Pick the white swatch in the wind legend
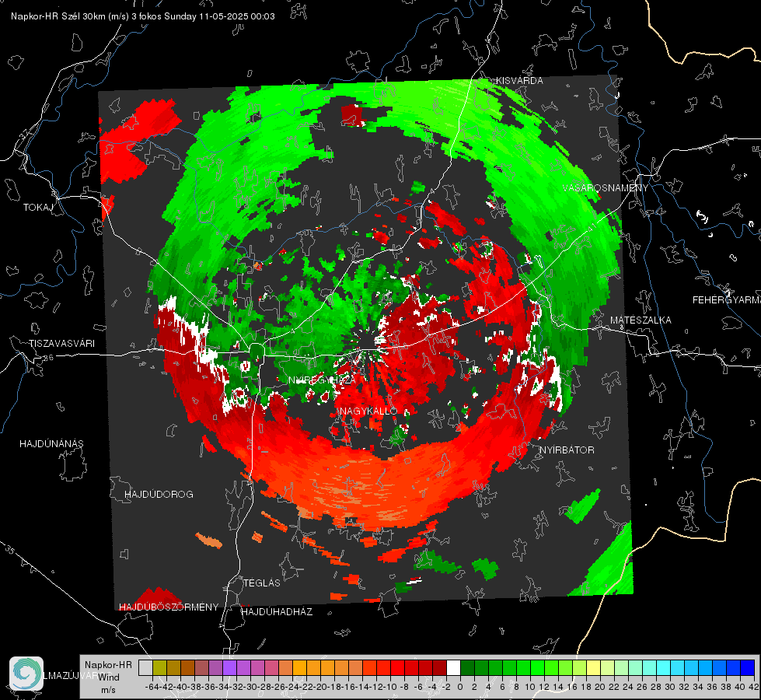Image resolution: width=761 pixels, height=700 pixels. click(453, 667)
